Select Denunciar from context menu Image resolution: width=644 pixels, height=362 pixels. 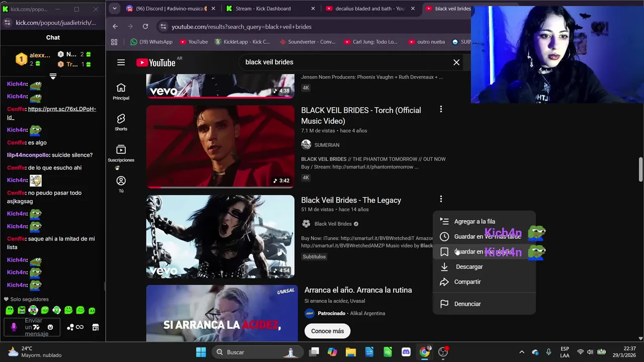484,304
